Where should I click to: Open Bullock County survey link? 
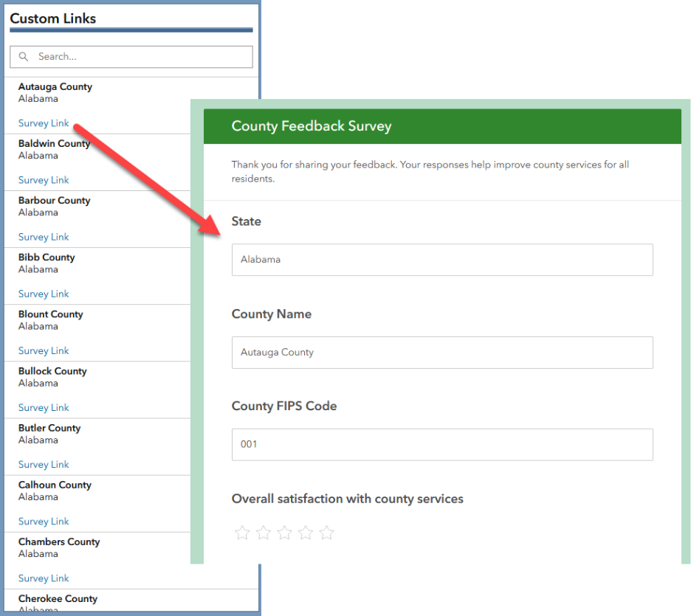click(44, 407)
